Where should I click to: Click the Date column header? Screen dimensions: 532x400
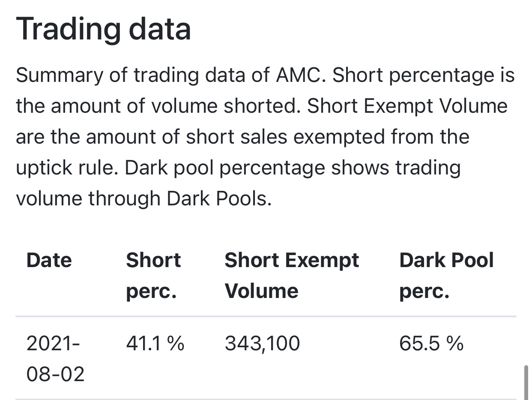coord(49,260)
